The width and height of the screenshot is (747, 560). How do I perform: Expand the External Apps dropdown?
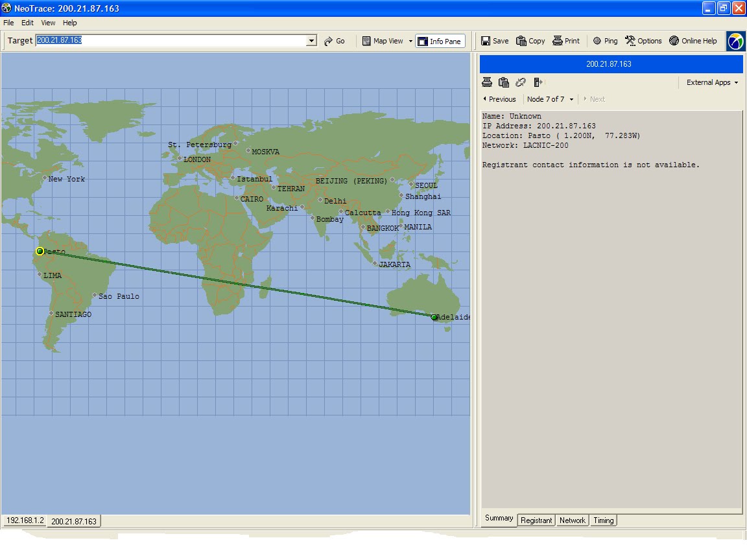[x=711, y=82]
